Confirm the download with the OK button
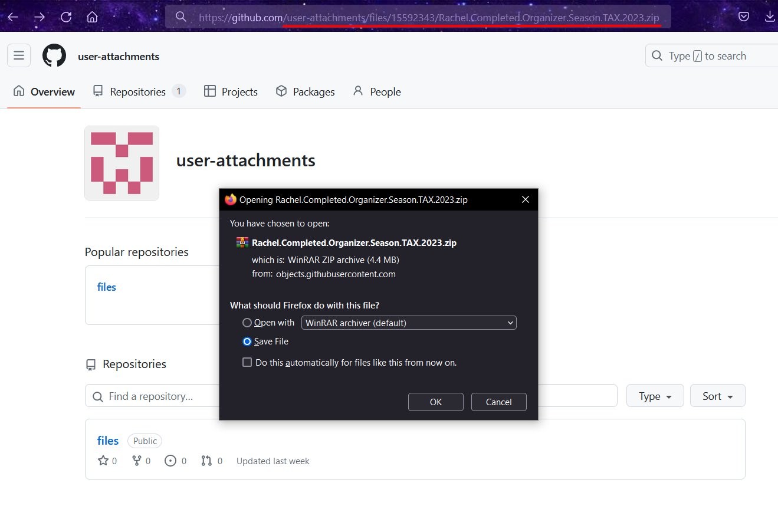Image resolution: width=778 pixels, height=532 pixels. [x=436, y=402]
